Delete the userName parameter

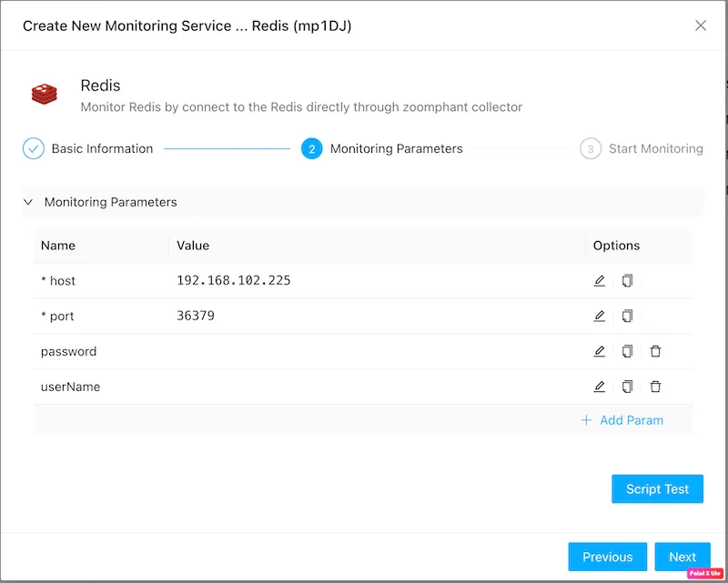[655, 387]
